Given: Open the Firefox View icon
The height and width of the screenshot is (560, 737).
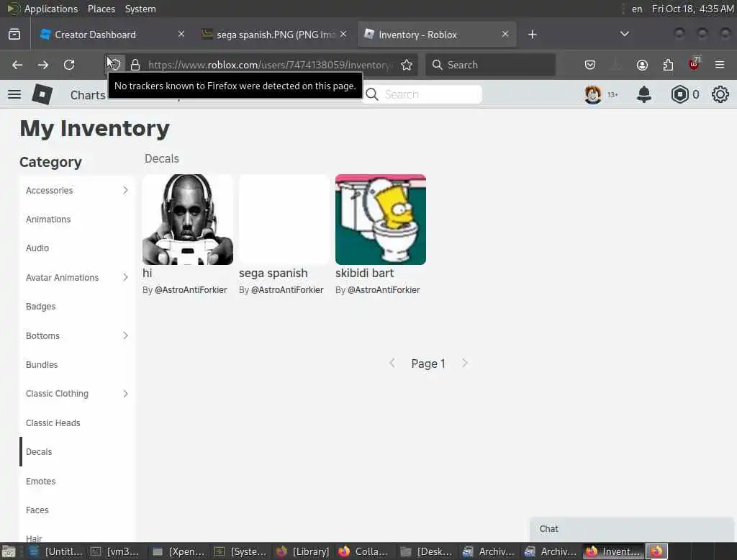Looking at the screenshot, I should [x=14, y=35].
